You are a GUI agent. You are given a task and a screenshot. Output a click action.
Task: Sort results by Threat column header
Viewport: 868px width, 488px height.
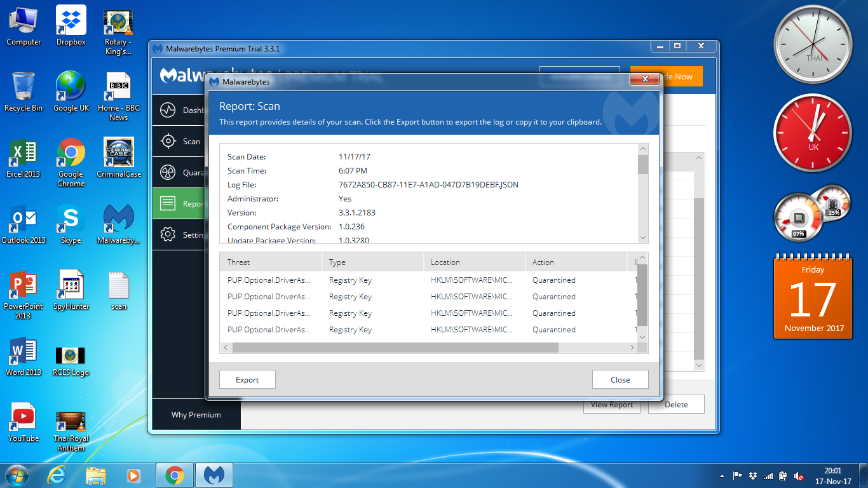click(271, 262)
